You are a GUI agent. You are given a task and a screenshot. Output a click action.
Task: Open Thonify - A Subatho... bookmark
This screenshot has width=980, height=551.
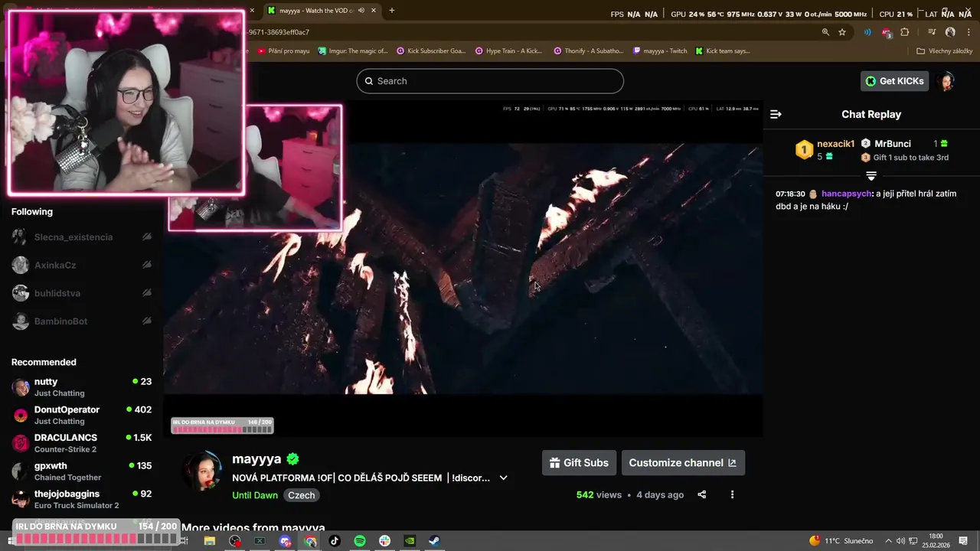(588, 51)
